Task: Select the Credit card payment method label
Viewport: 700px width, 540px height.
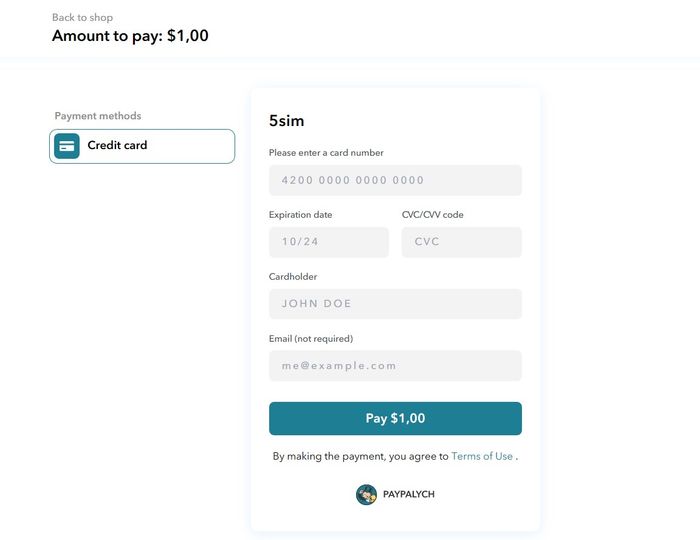Action: click(117, 145)
